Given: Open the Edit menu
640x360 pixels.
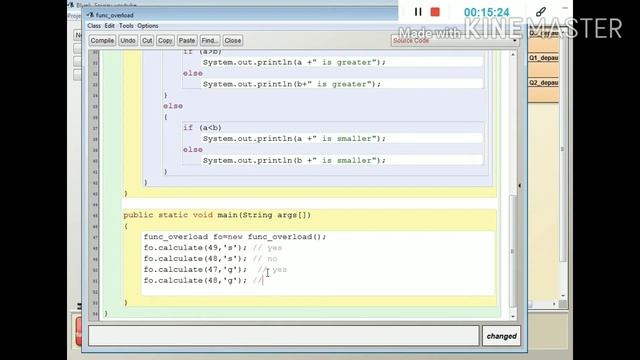Looking at the screenshot, I should 109,26.
